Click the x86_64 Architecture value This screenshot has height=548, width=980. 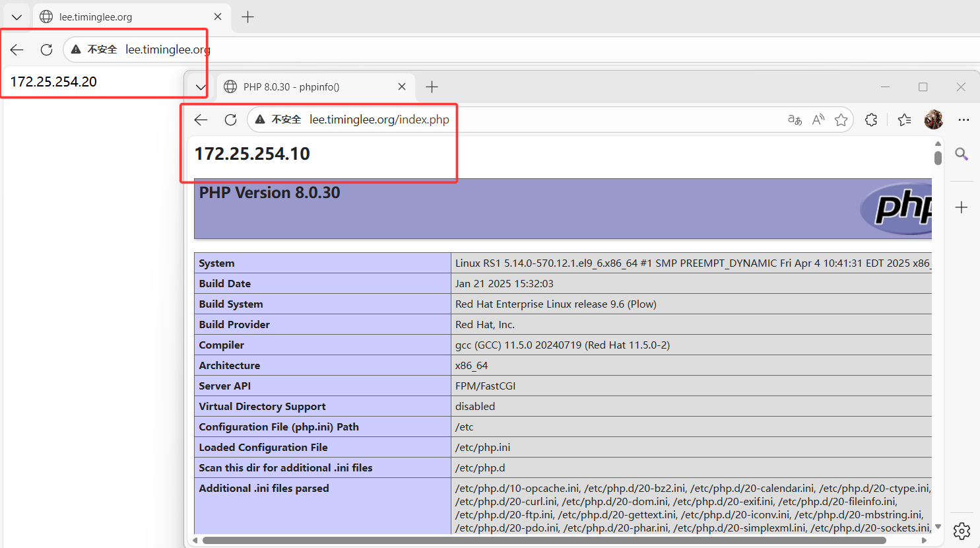tap(472, 365)
